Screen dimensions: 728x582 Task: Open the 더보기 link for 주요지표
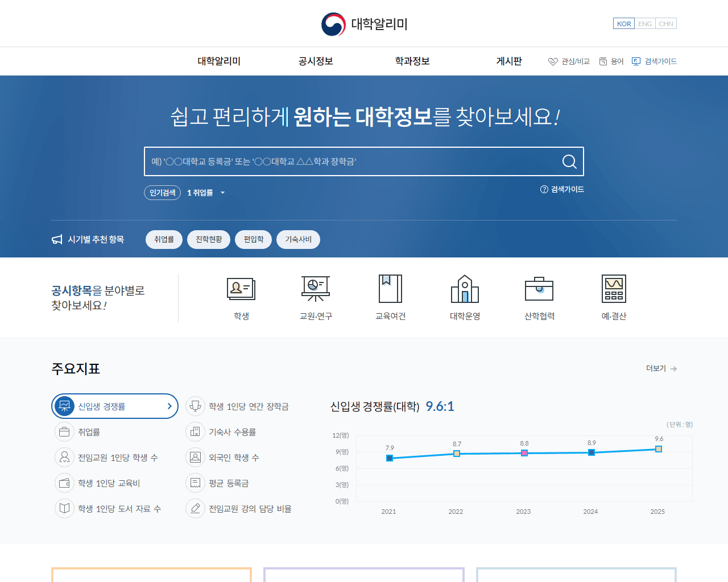[661, 368]
